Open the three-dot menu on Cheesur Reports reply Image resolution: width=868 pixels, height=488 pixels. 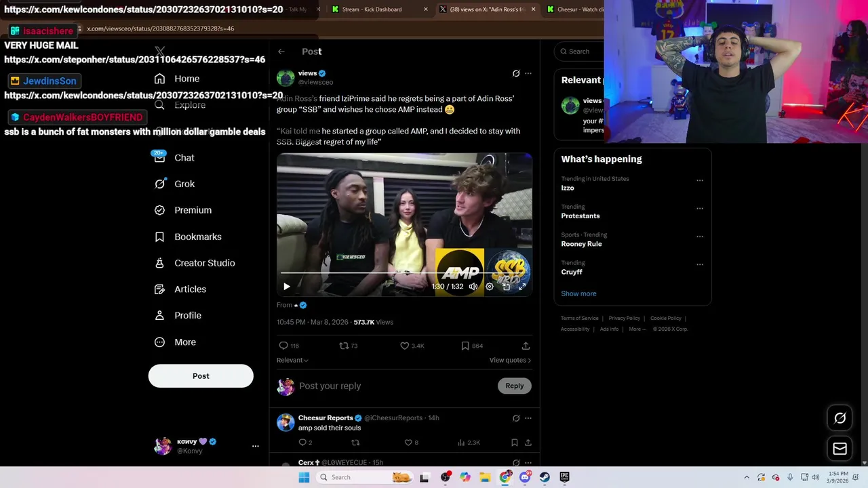[528, 418]
